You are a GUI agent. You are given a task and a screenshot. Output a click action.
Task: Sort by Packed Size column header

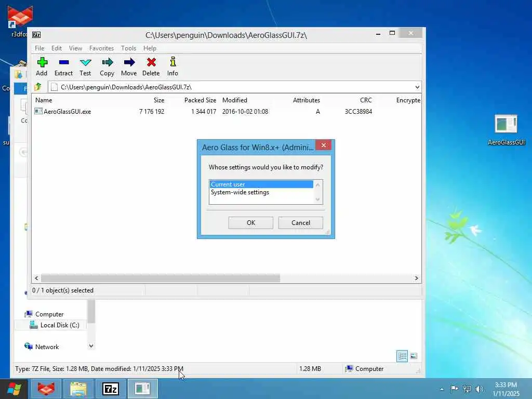point(200,100)
